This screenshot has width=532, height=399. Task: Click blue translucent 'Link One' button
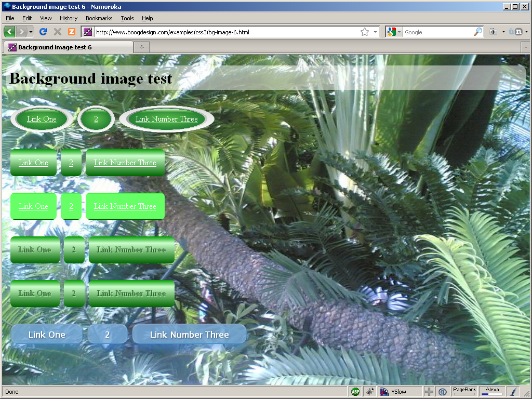click(47, 335)
